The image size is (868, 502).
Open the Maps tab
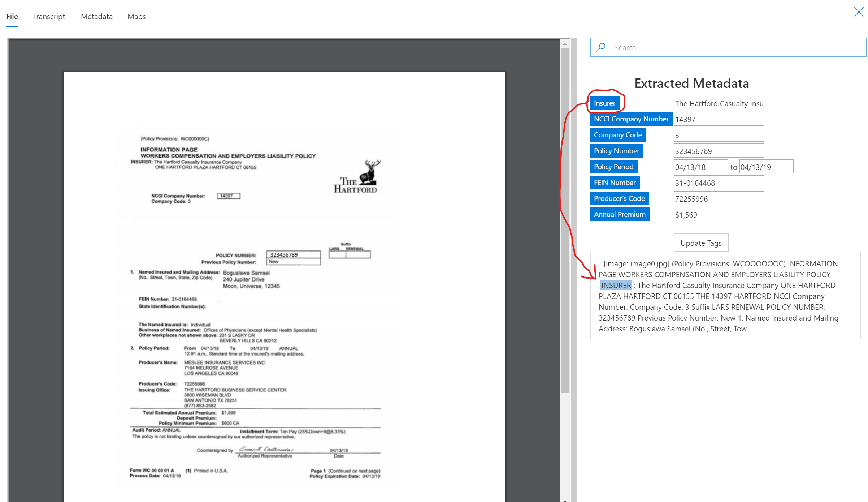click(136, 16)
